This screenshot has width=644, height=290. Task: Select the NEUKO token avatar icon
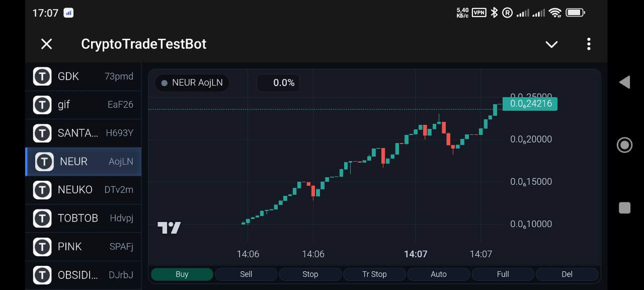(x=42, y=190)
